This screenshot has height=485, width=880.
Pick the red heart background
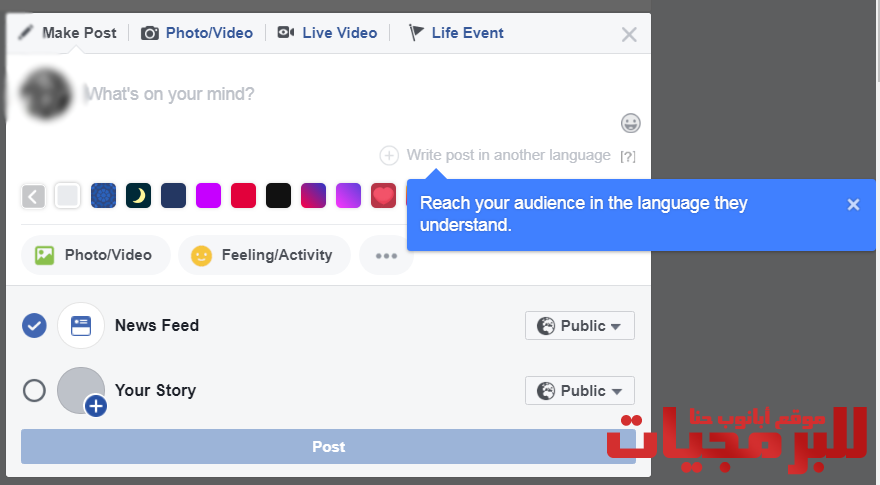pyautogui.click(x=384, y=196)
